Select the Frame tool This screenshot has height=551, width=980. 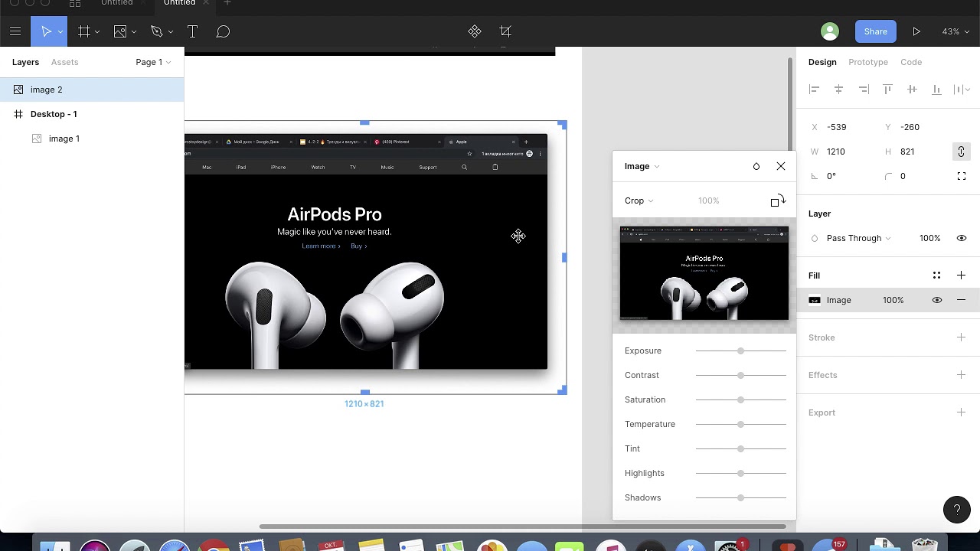point(84,31)
